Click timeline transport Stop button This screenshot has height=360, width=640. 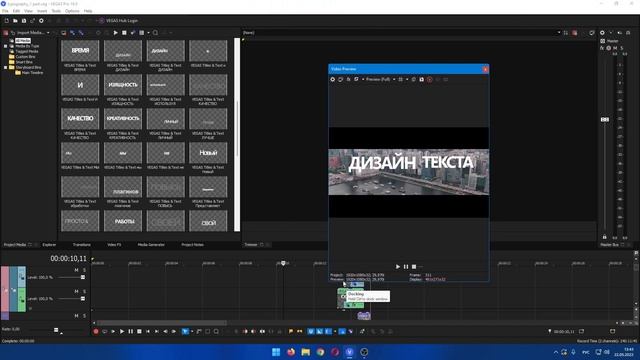pos(139,332)
